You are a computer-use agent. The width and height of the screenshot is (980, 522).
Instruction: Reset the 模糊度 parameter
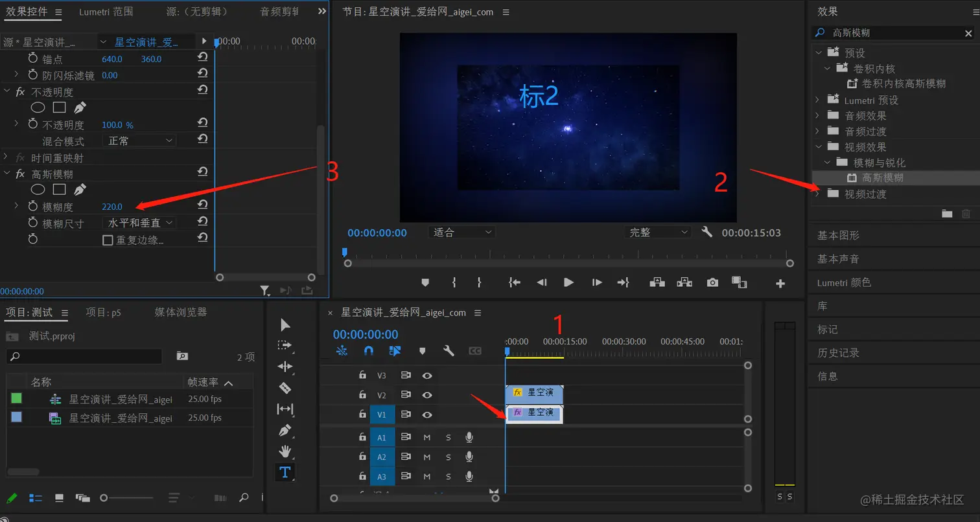202,205
